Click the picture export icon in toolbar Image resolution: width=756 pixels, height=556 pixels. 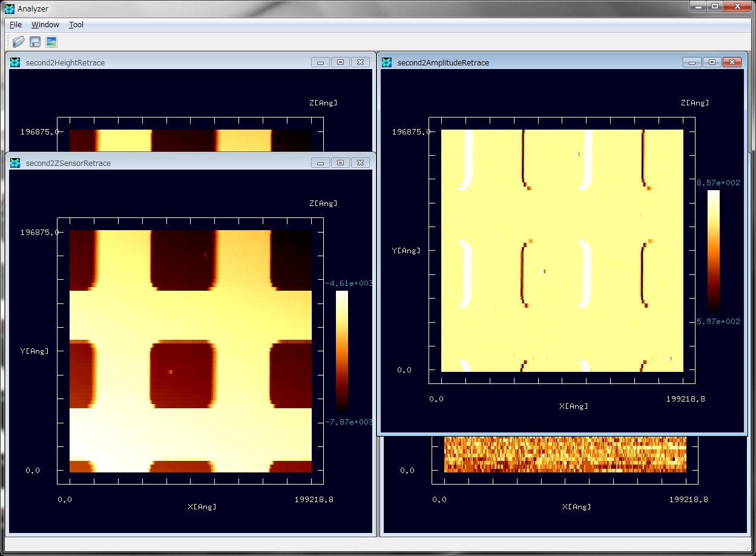point(51,42)
